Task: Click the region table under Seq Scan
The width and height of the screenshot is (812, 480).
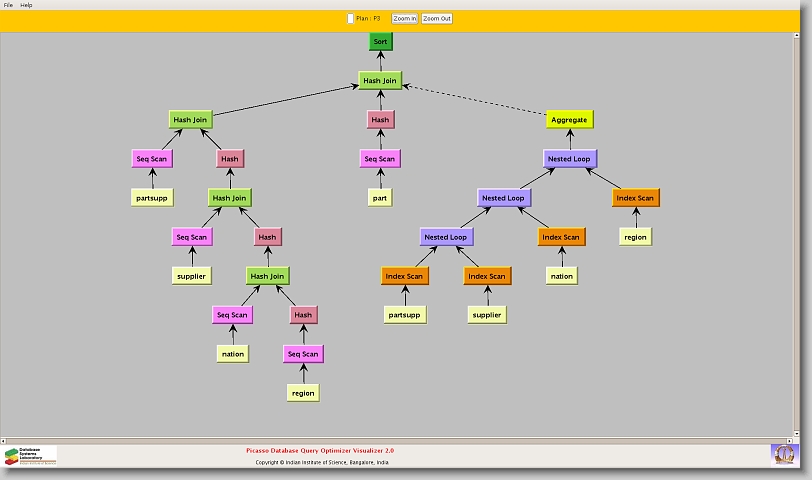Action: (303, 393)
